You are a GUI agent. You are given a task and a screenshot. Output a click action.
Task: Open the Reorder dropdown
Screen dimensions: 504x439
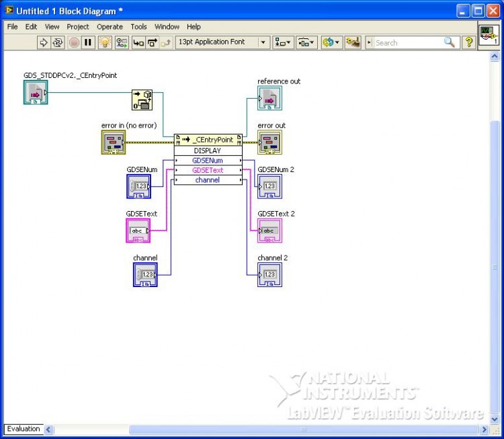point(332,42)
